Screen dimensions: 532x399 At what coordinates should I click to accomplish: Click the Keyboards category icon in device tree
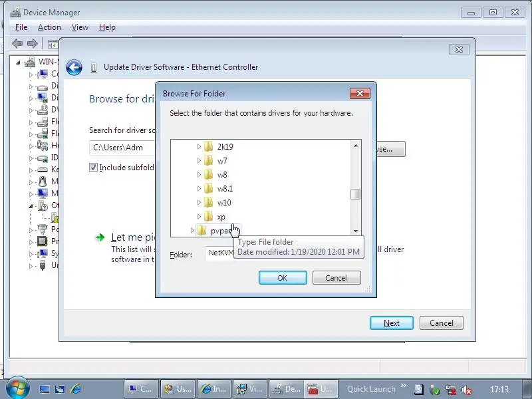tap(43, 170)
